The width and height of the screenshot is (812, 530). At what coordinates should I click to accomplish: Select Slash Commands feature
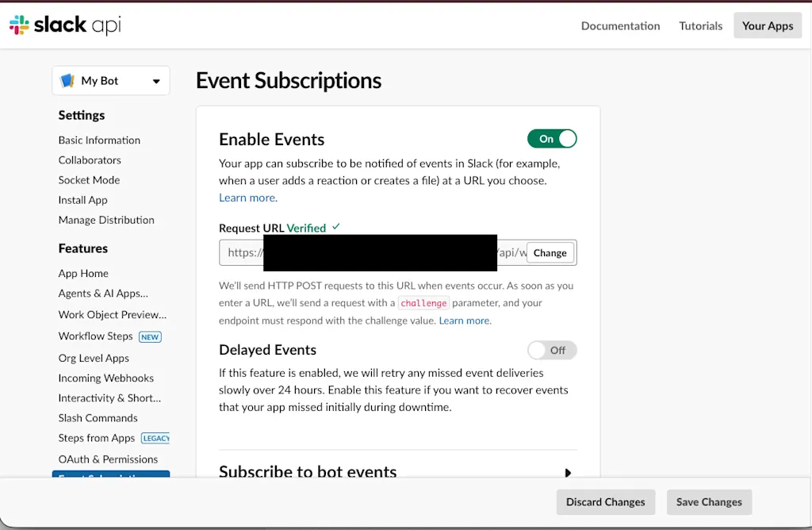click(x=98, y=418)
